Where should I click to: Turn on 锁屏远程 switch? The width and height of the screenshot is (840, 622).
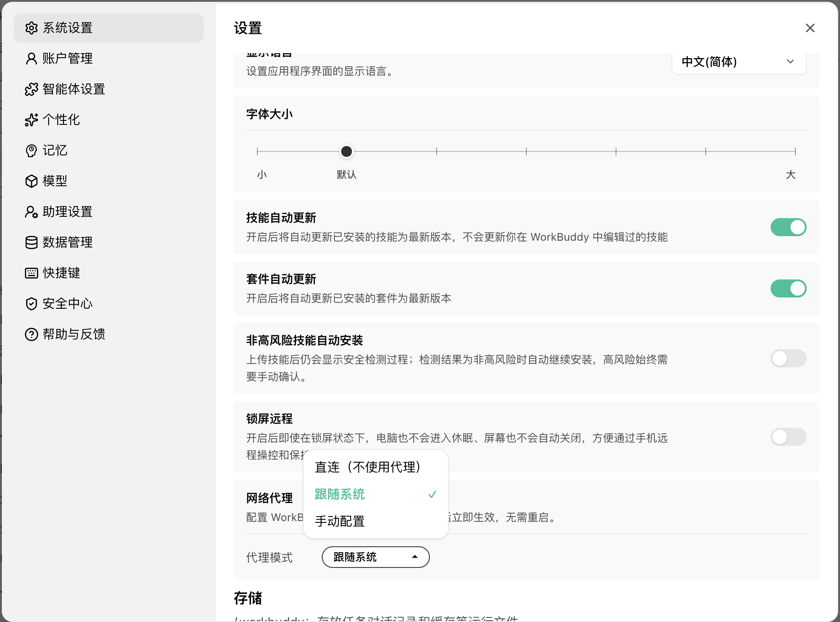coord(788,437)
